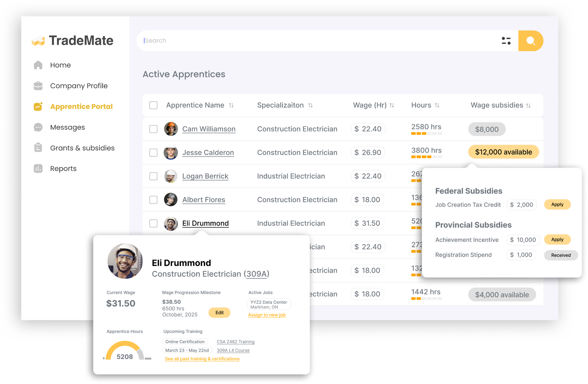Sort the table by Wage (Hr)
Screen dimensions: 588x384
392,105
